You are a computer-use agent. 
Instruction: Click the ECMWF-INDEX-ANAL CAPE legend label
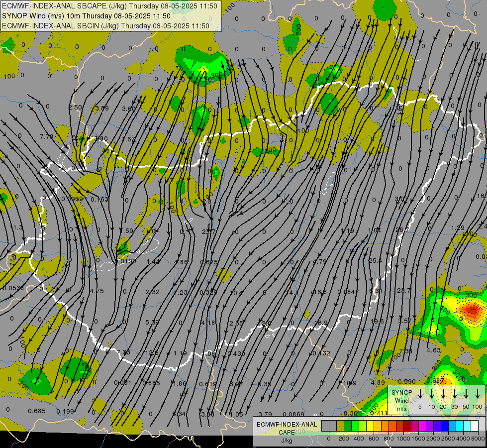pos(287,429)
